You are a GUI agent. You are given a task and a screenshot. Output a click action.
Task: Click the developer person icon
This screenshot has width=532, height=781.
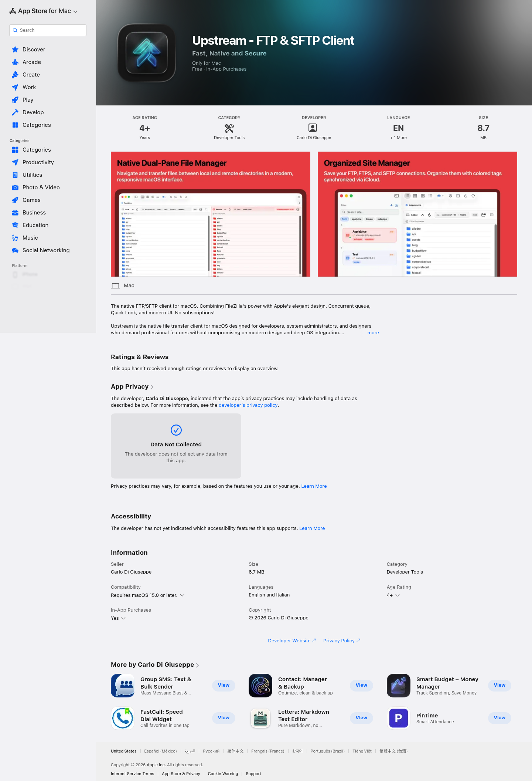[313, 128]
